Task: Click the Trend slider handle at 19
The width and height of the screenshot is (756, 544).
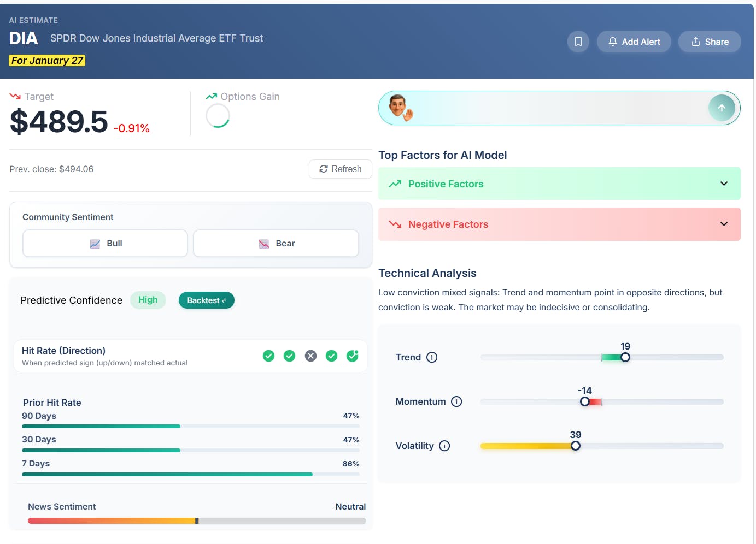Action: tap(625, 357)
